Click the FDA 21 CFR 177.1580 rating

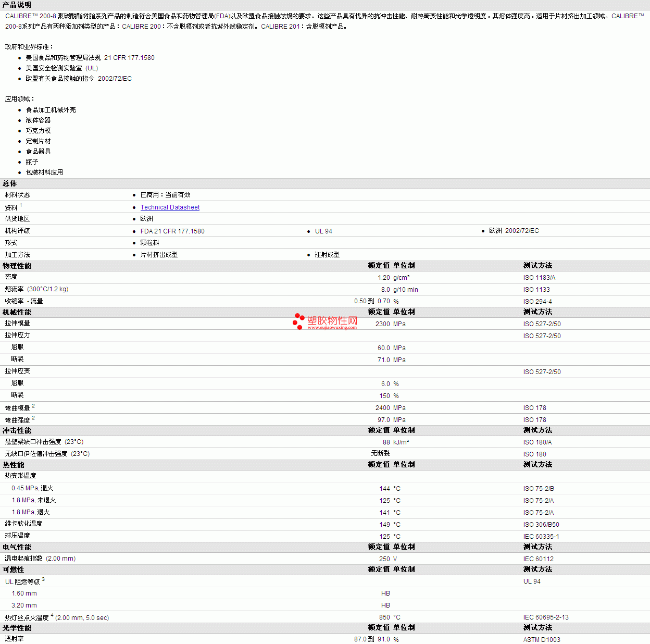(x=172, y=231)
